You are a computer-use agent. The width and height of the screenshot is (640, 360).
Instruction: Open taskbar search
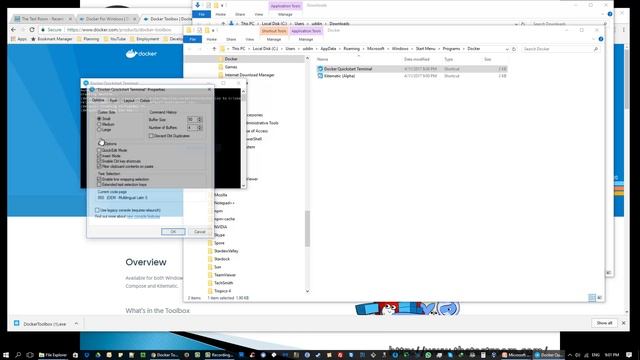[x=18, y=355]
